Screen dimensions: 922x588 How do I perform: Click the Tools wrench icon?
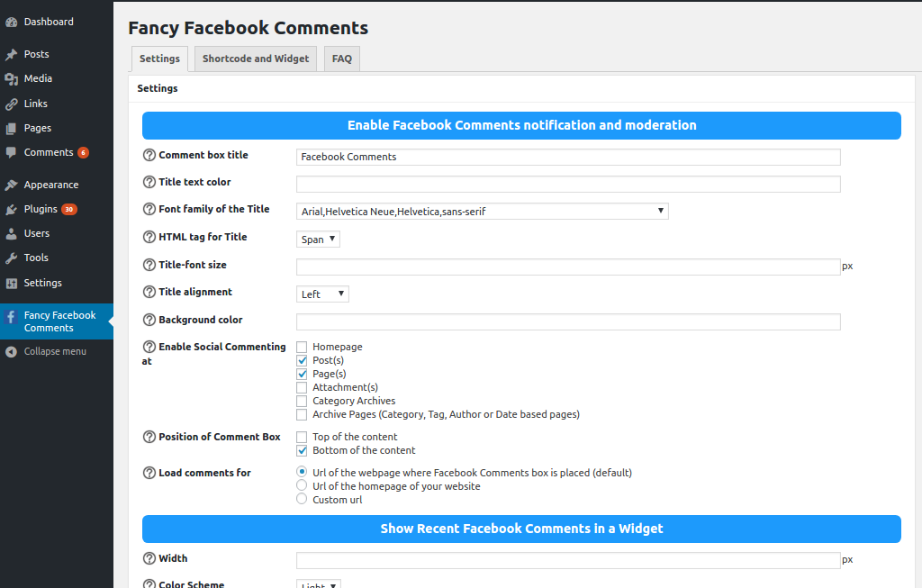click(x=12, y=258)
